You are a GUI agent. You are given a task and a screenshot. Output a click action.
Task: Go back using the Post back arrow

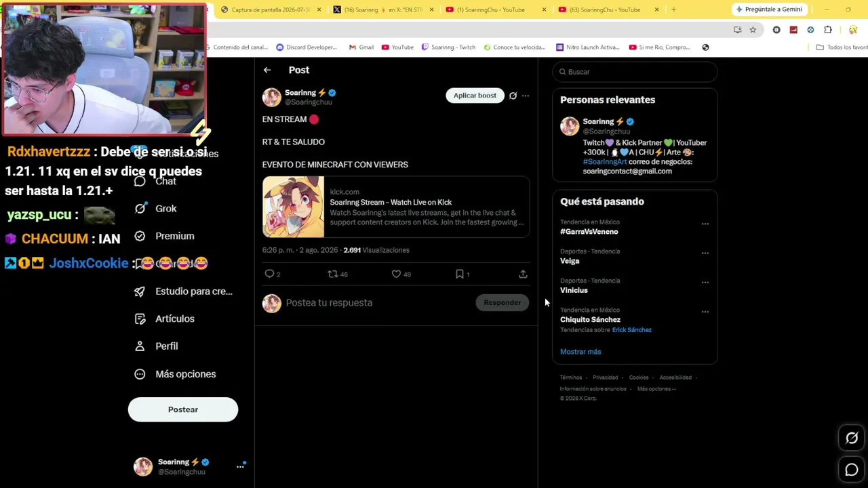tap(267, 70)
